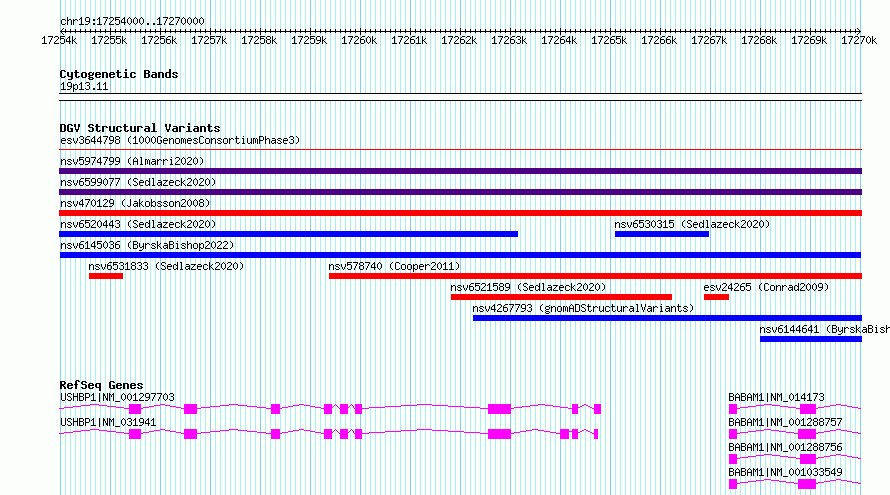
Task: Select the nsv6520443 (Sedlazeck2020) label
Action: click(138, 224)
